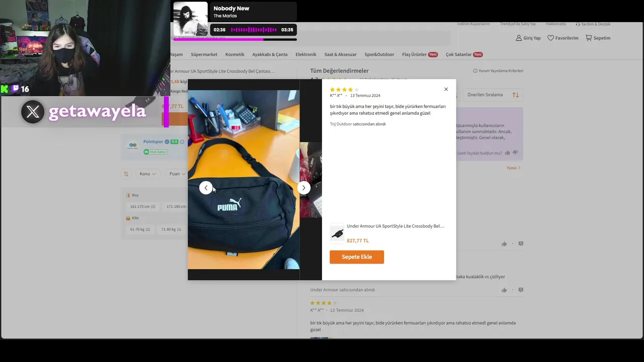The width and height of the screenshot is (644, 362).
Task: Open the Pointspor seller page
Action: (x=153, y=142)
